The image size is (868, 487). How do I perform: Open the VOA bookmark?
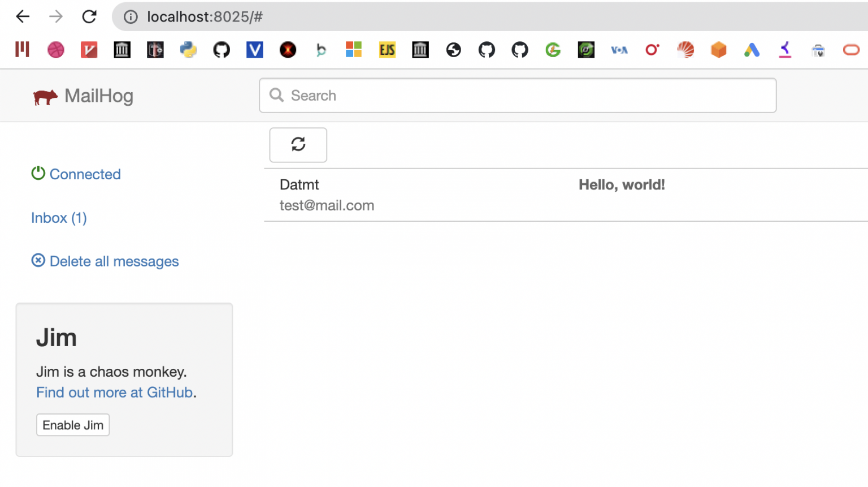tap(619, 50)
